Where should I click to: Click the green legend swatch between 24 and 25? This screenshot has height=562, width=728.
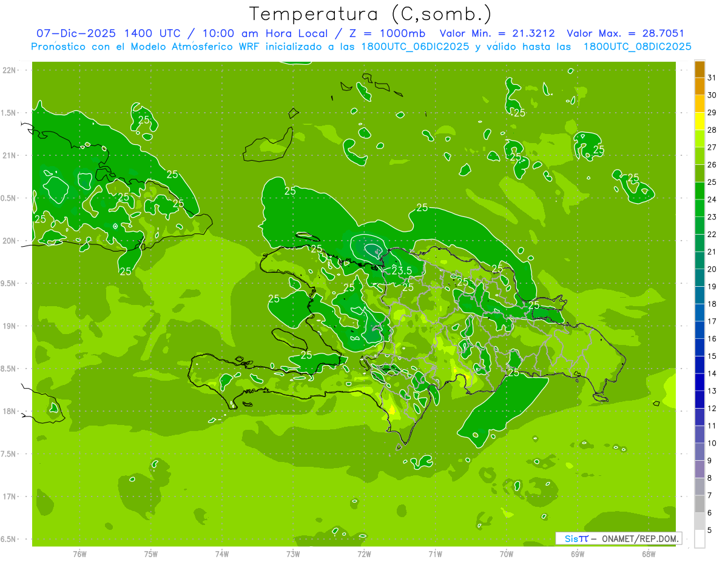click(x=699, y=191)
